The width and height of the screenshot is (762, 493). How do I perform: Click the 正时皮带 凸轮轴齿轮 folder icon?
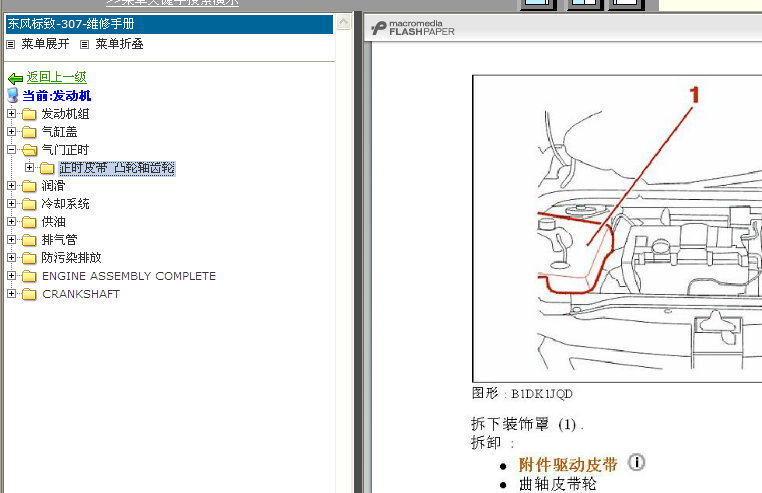point(47,168)
